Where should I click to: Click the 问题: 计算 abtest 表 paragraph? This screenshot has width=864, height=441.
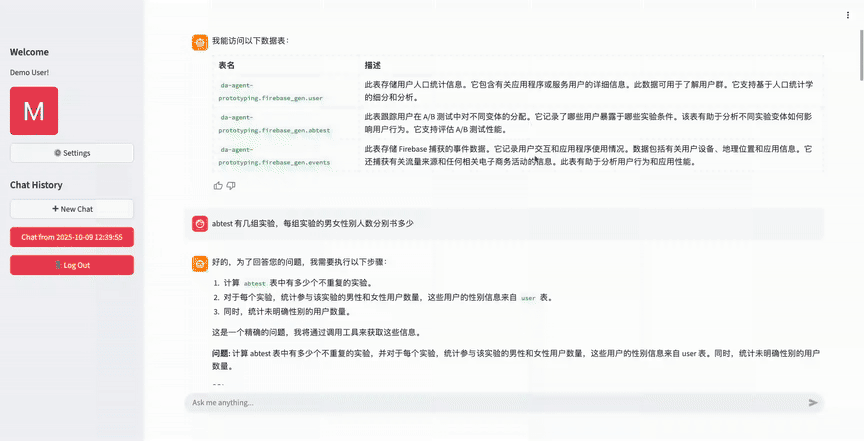(x=516, y=360)
